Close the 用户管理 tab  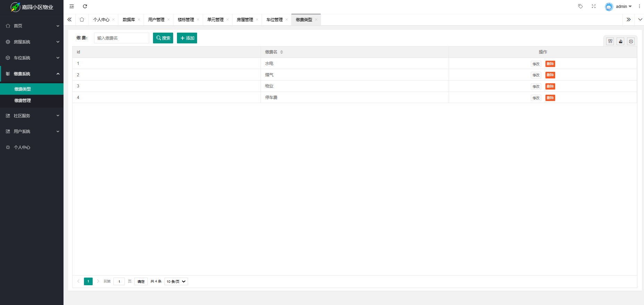pyautogui.click(x=168, y=19)
